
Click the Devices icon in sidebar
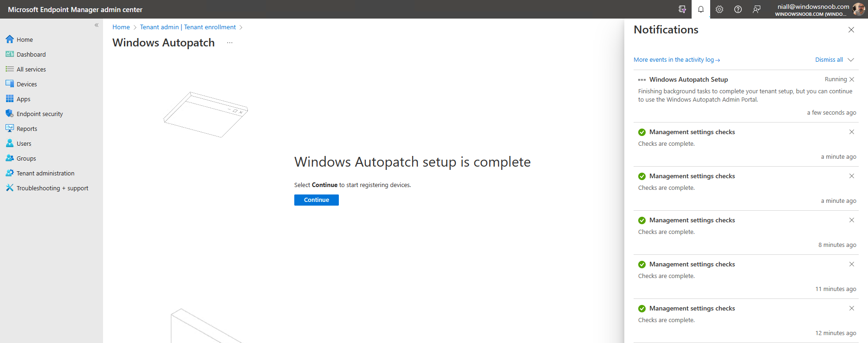click(x=10, y=84)
